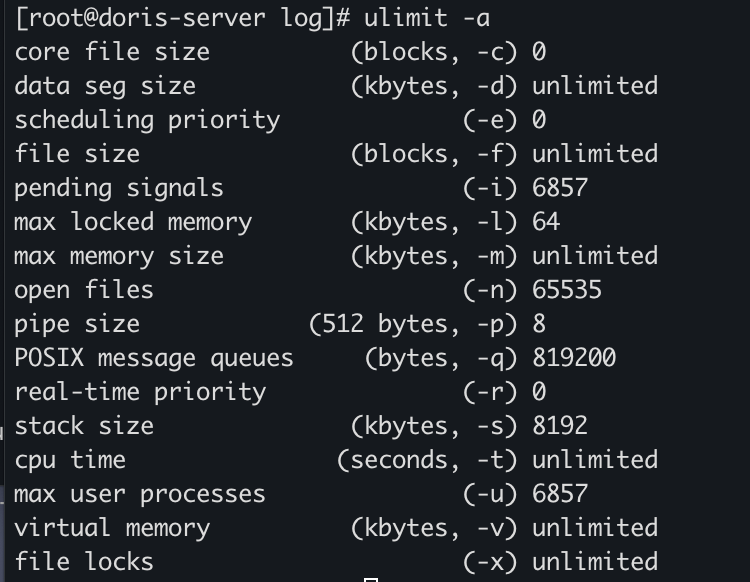Click the open files value 65535
Viewport: 750px width, 582px height.
(567, 289)
